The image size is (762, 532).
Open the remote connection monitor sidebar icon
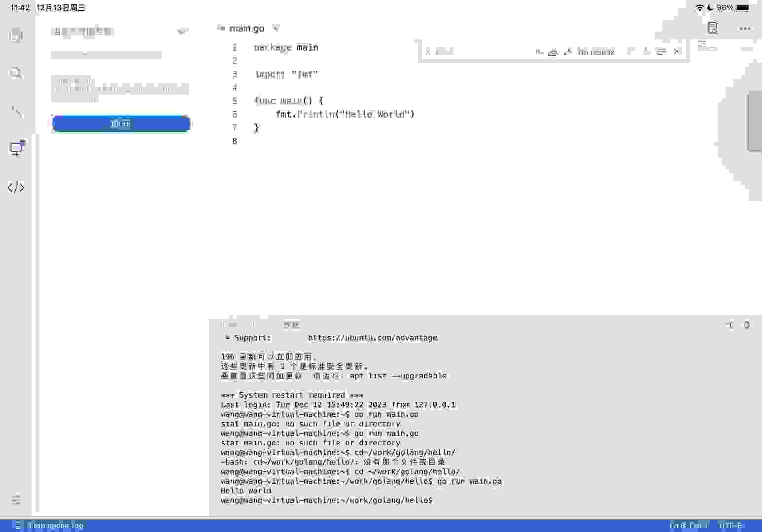pos(17,148)
